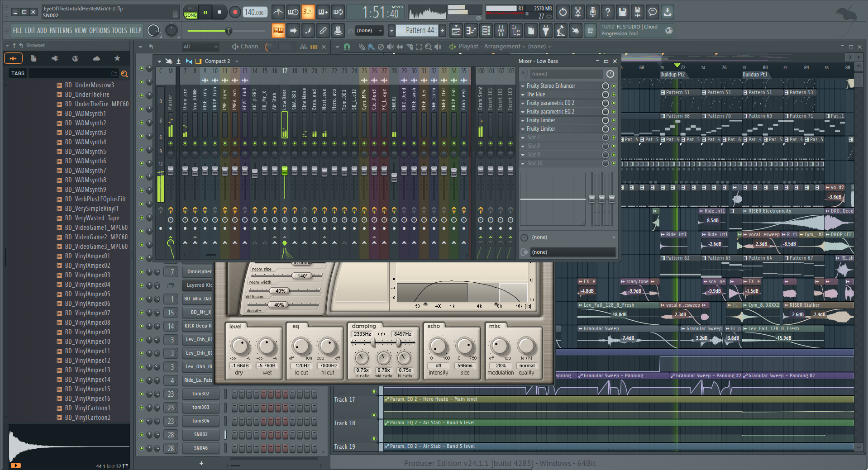Expand the Fruity Limiter slot menu arrow

pyautogui.click(x=523, y=120)
